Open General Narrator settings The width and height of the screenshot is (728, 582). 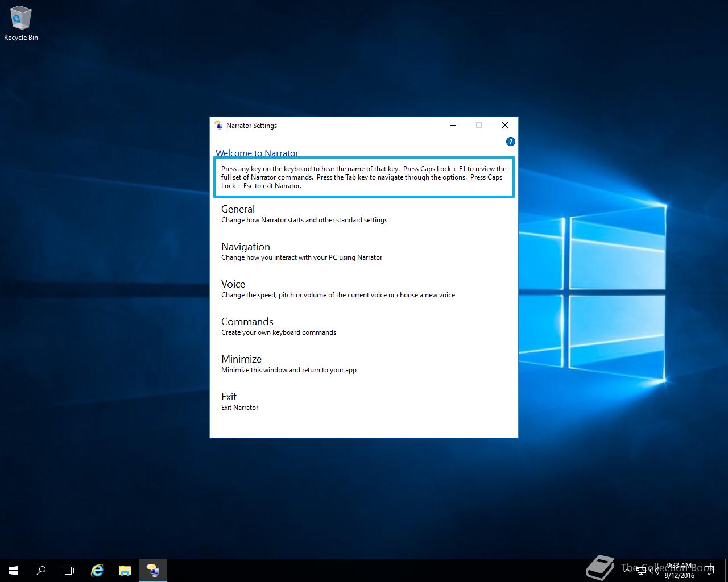(x=304, y=214)
